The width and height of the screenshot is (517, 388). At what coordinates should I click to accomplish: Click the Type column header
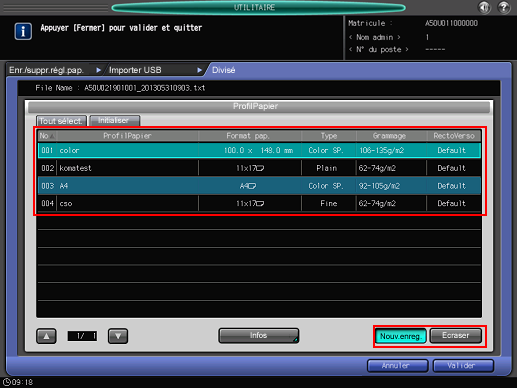point(329,136)
